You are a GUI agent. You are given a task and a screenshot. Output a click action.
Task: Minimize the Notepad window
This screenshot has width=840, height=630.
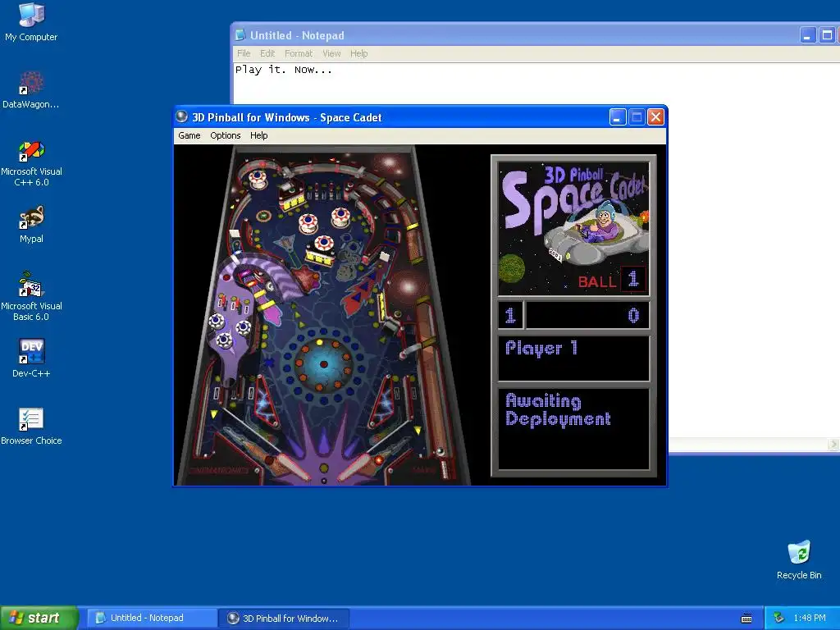[x=808, y=35]
